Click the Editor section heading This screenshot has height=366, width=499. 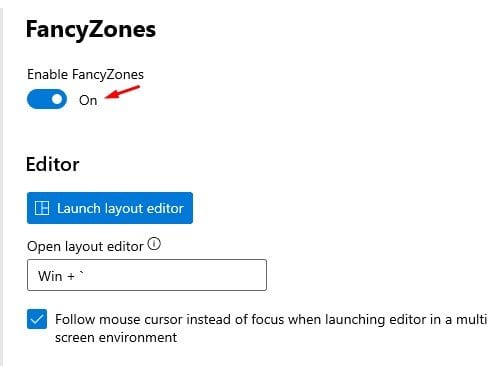[53, 164]
